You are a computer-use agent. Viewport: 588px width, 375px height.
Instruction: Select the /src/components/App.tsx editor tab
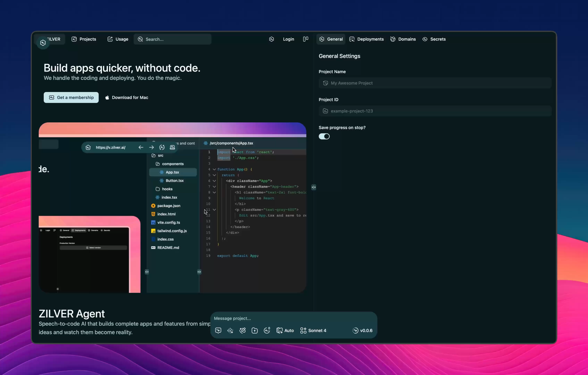coord(229,143)
